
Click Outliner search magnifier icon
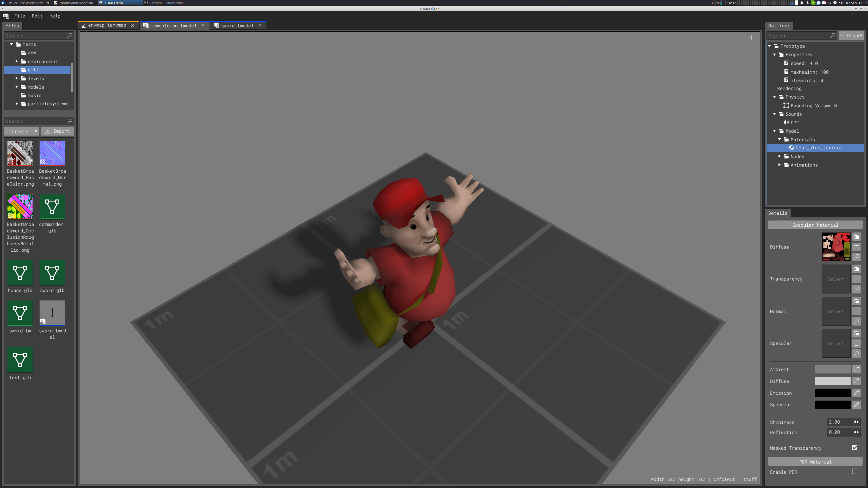click(832, 36)
